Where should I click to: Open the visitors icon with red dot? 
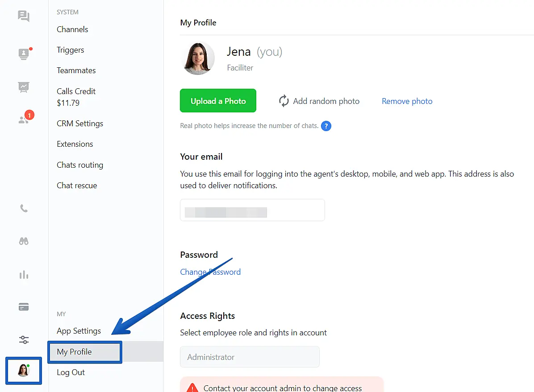(x=24, y=54)
